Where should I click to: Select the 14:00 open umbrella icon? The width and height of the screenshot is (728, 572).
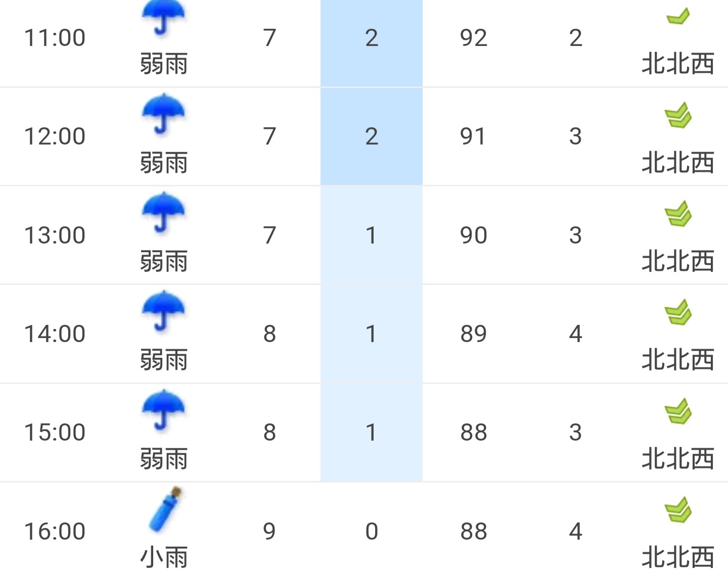[163, 312]
